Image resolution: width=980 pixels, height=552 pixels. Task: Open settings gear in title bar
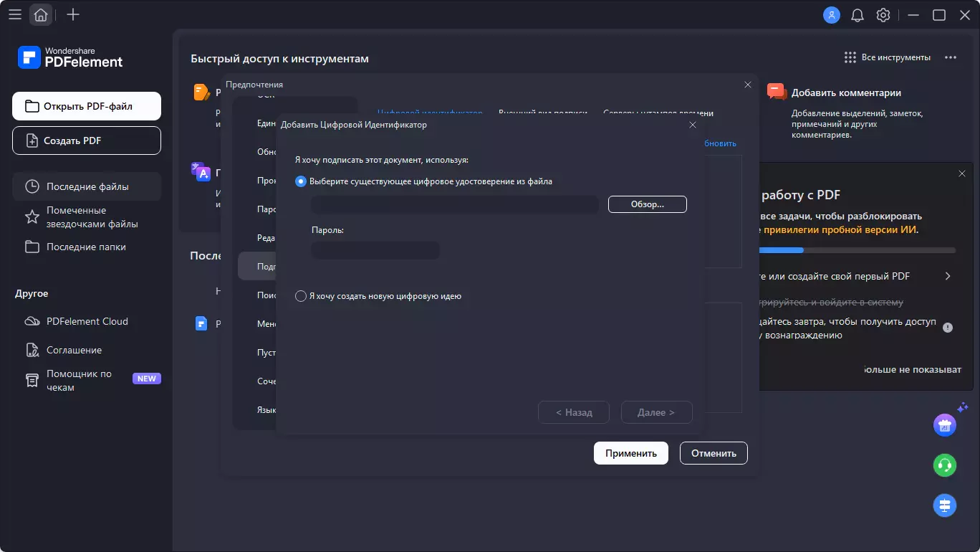(883, 15)
